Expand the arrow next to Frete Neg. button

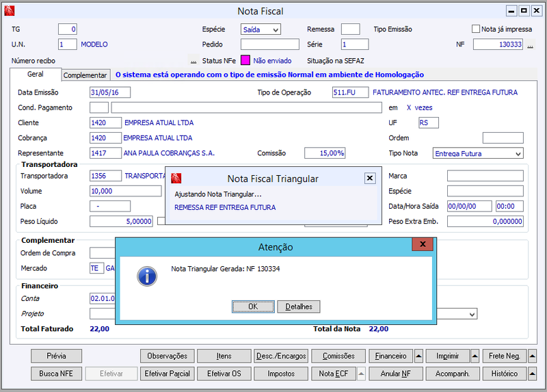[x=533, y=356]
